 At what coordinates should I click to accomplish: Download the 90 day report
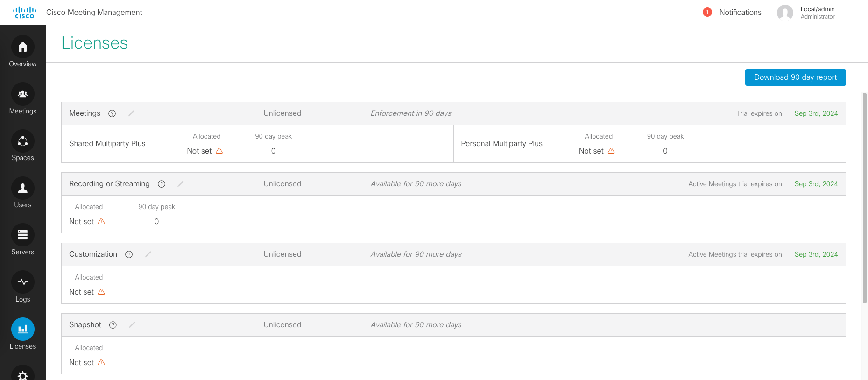pyautogui.click(x=795, y=77)
